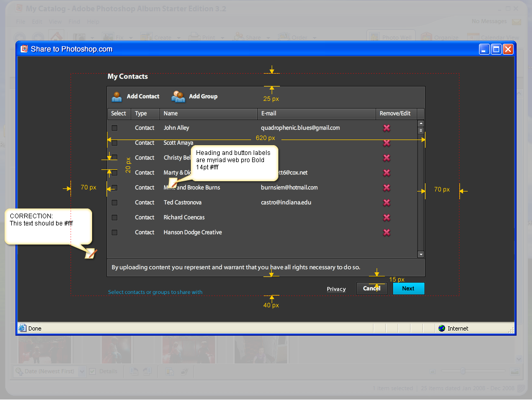
Task: Select castro@indiana.edu email cell
Action: click(x=286, y=203)
